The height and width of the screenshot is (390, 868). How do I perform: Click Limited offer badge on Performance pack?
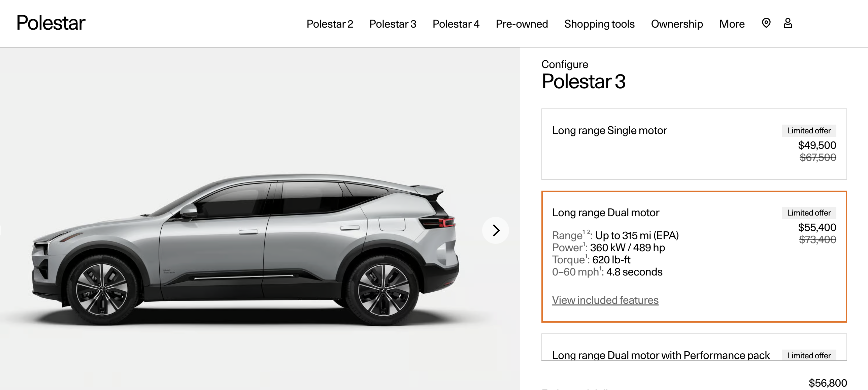pyautogui.click(x=809, y=355)
